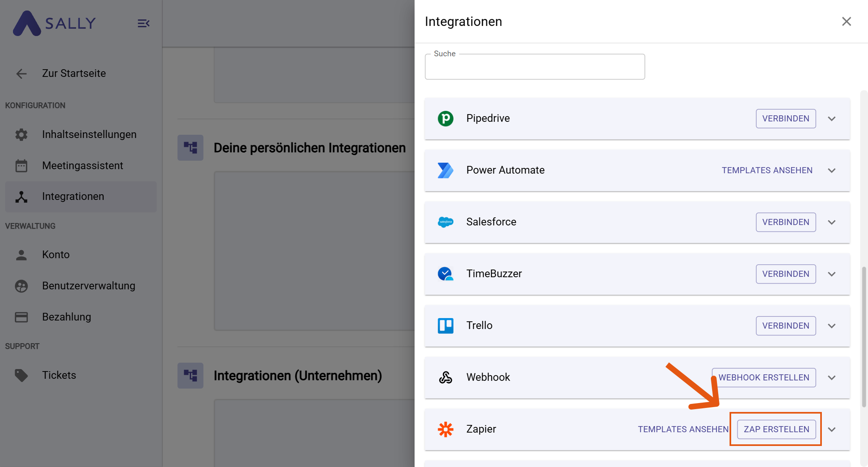Click the back arrow icon next to Zur Startseite
Image resolution: width=868 pixels, height=467 pixels.
pyautogui.click(x=21, y=74)
